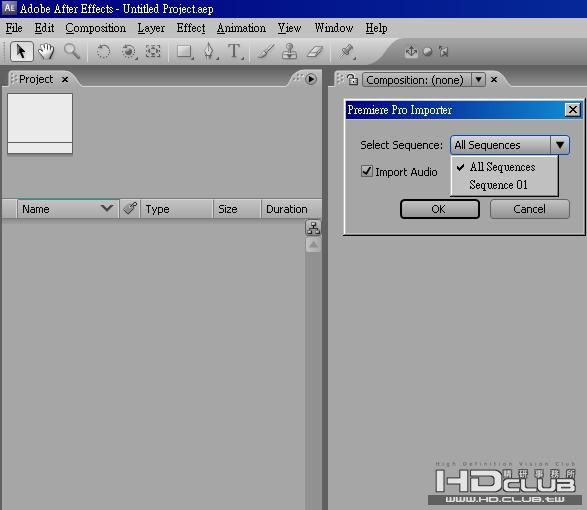Open the Window menu
Screen dimensions: 587x510
334,28
